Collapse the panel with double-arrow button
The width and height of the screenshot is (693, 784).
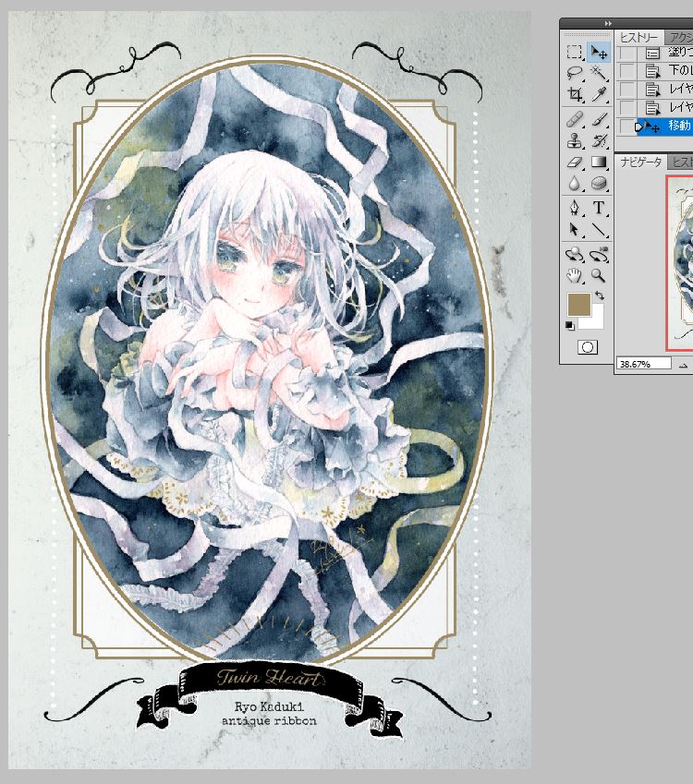click(x=608, y=23)
